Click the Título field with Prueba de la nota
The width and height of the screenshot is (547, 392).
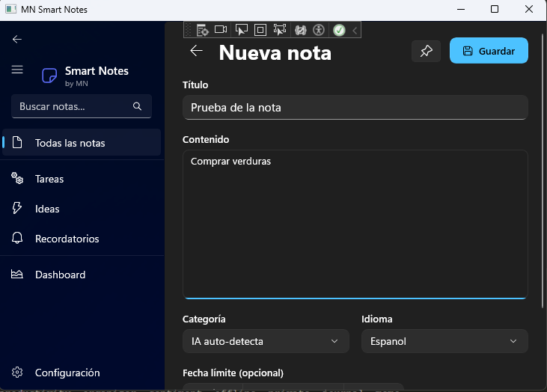[355, 108]
